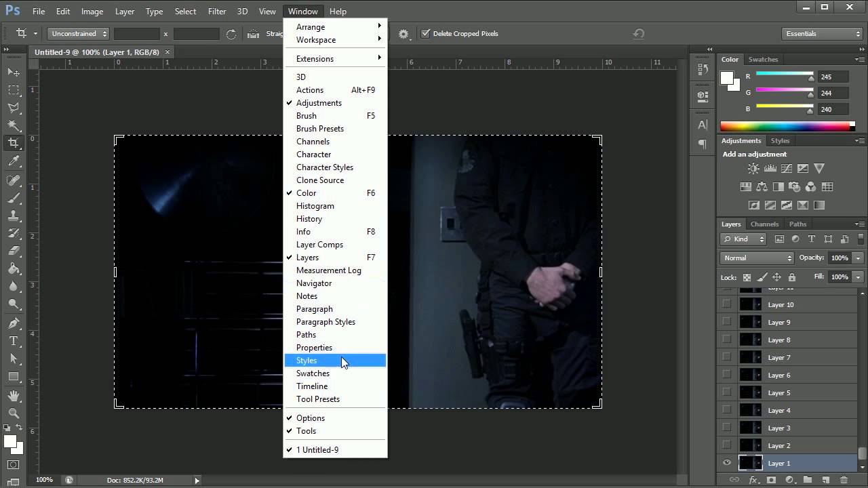Open the layer style fx menu
868x488 pixels.
tap(753, 480)
